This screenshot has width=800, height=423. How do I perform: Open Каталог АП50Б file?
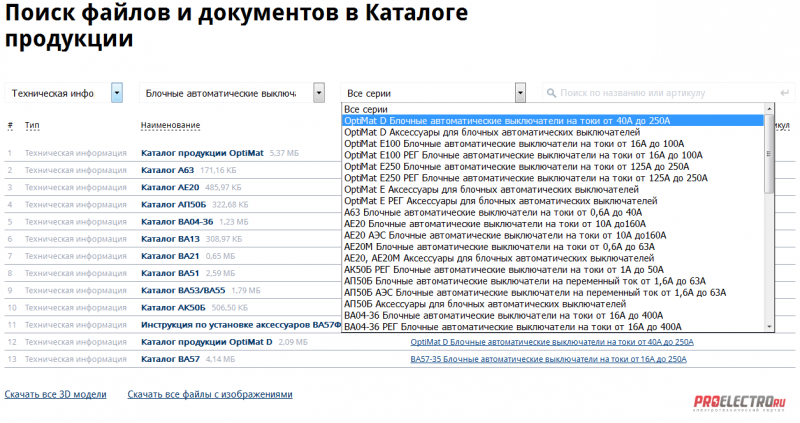pos(173,205)
